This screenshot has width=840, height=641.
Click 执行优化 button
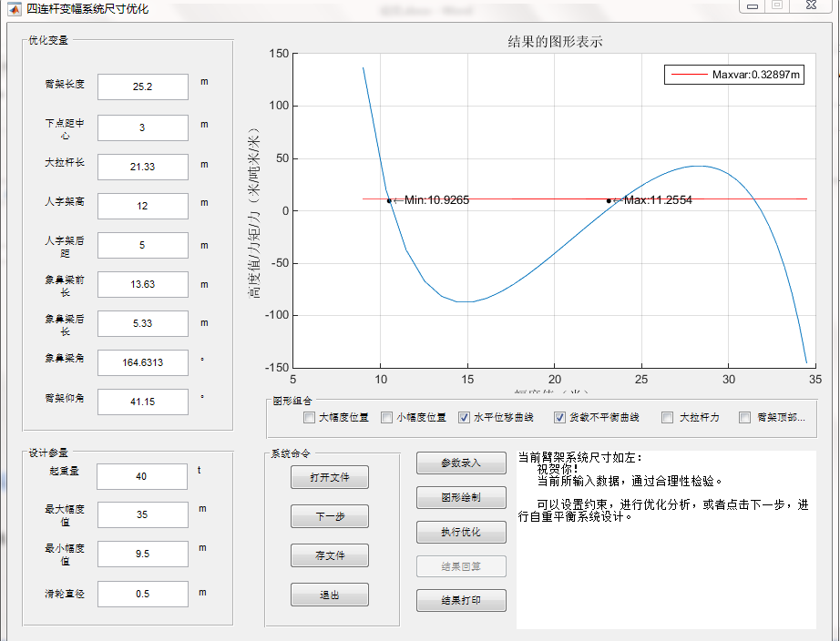click(x=461, y=532)
